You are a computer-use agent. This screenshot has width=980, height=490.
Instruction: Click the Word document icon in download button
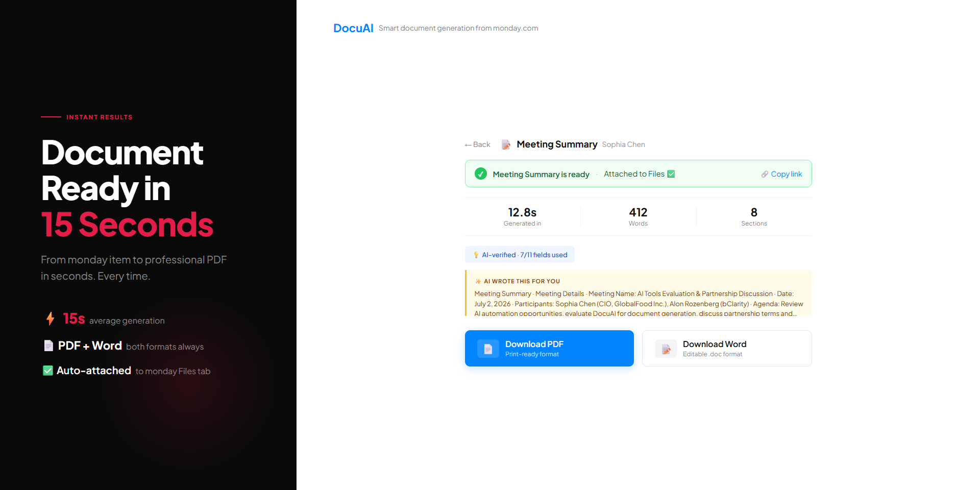point(666,349)
